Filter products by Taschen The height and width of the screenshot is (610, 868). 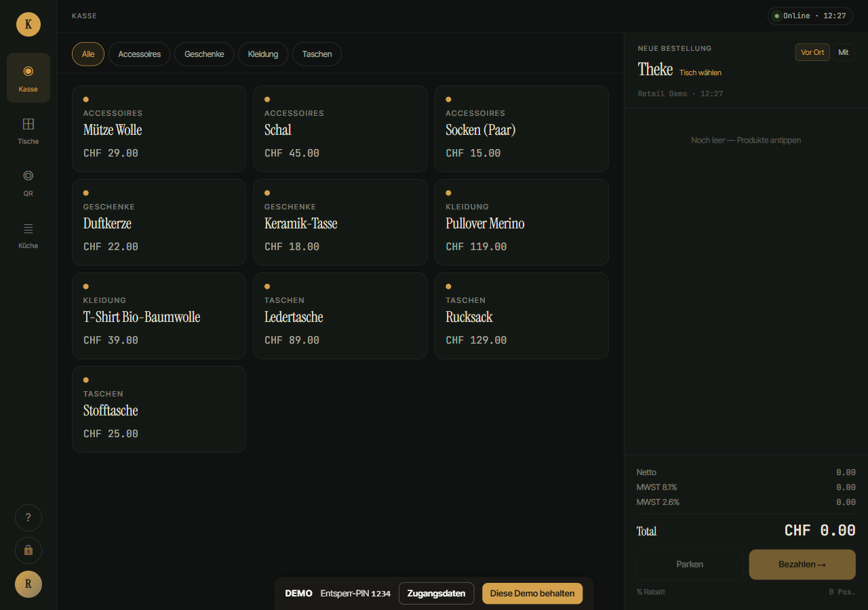click(317, 54)
